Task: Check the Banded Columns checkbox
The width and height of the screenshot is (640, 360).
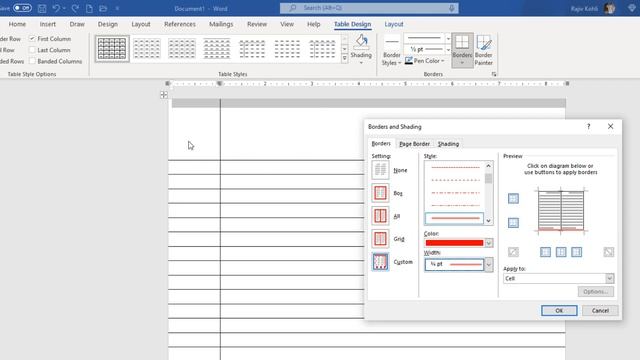Action: [32, 61]
